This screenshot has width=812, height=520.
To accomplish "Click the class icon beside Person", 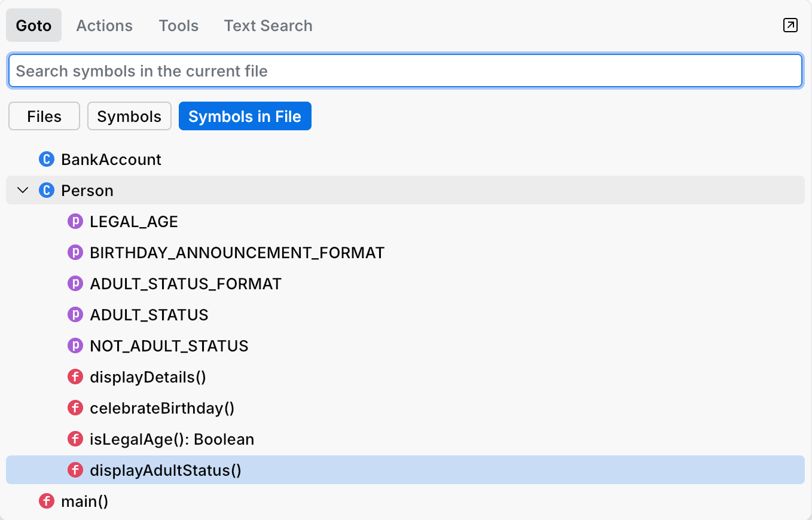I will click(46, 190).
